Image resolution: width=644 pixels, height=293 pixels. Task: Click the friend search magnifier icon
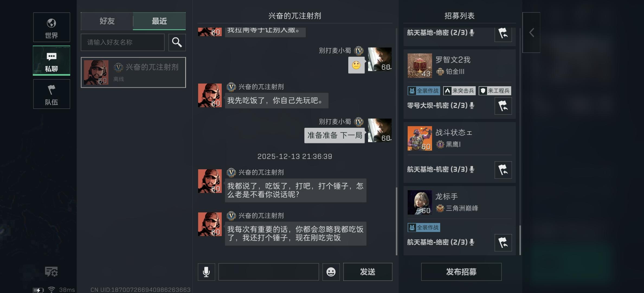(177, 42)
